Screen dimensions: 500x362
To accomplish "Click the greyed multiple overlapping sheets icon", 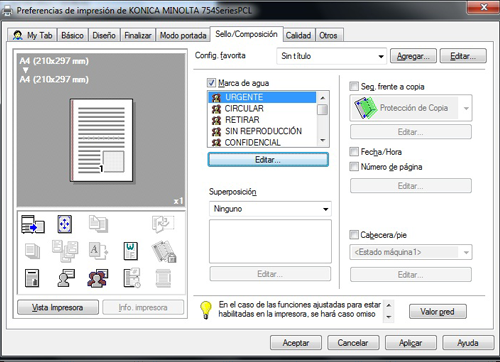I will click(65, 251).
